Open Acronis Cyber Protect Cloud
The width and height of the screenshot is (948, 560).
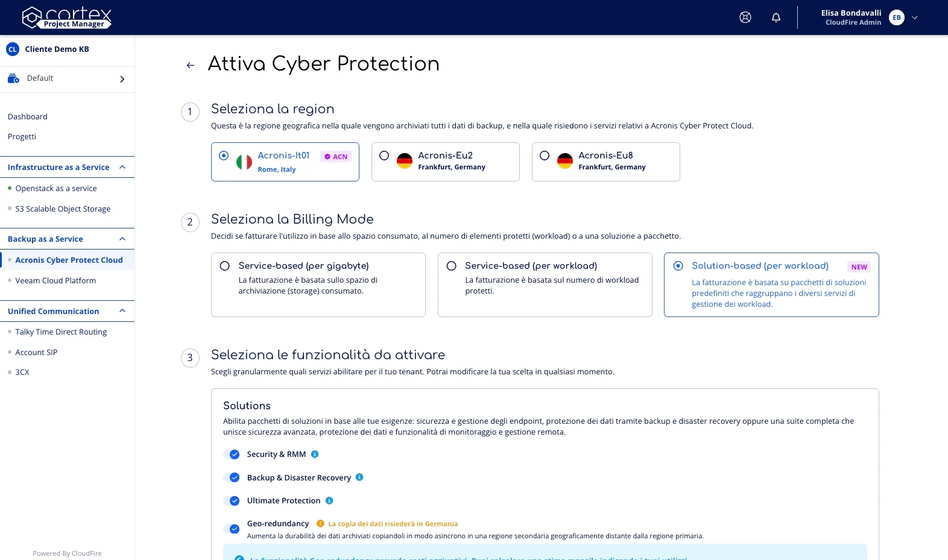coord(69,260)
